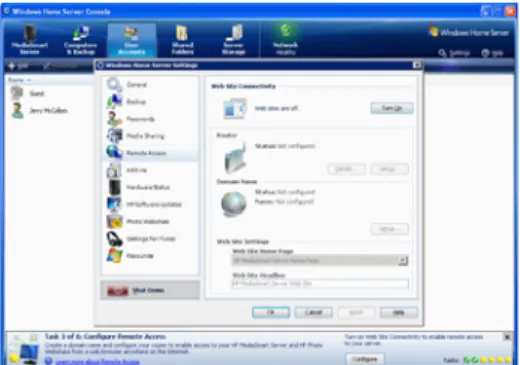
Task: Select the User Accounts tab
Action: pos(131,40)
